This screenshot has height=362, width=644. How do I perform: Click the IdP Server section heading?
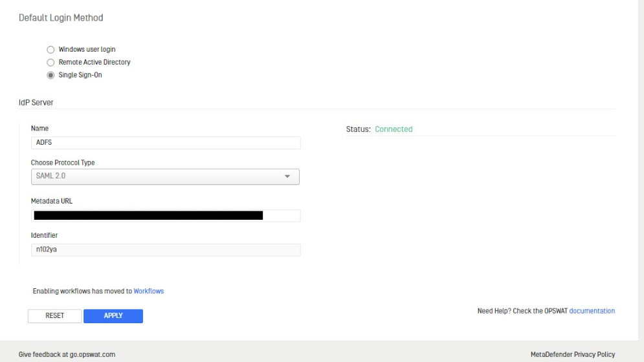[x=36, y=102]
